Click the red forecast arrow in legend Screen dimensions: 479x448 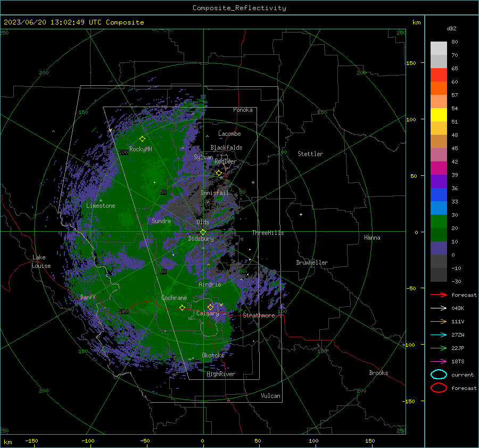(439, 295)
